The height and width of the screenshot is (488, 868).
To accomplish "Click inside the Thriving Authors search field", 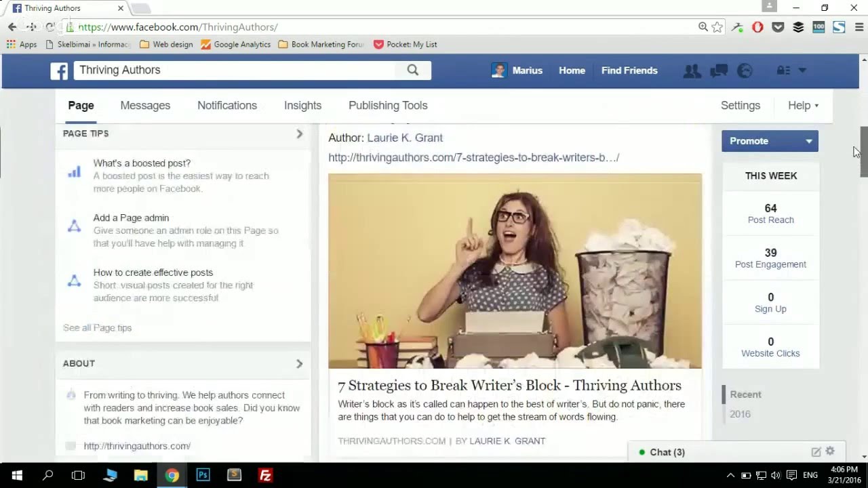I will click(234, 70).
